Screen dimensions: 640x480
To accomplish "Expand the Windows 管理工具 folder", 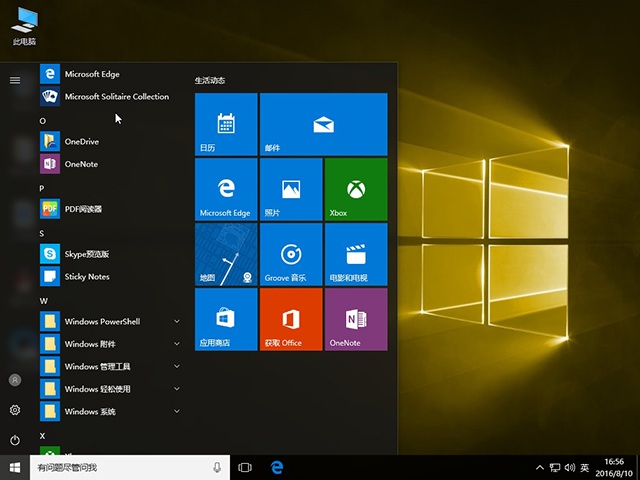I will [x=110, y=367].
